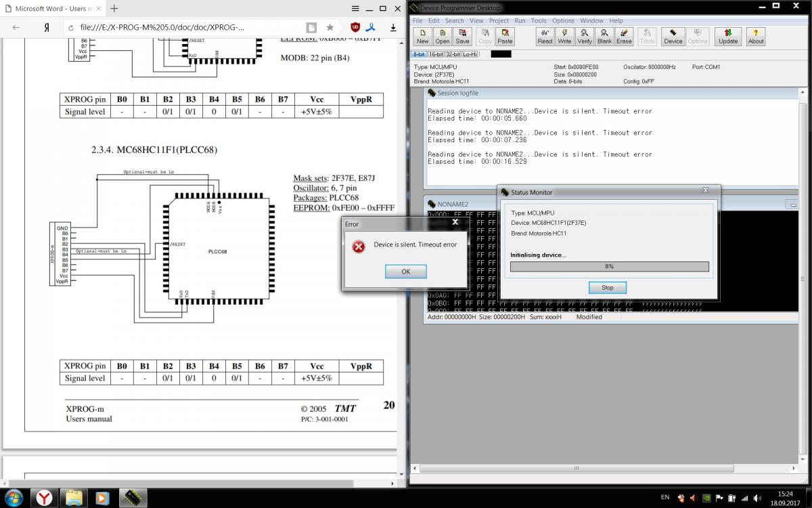Click the EN language indicator

tap(665, 498)
